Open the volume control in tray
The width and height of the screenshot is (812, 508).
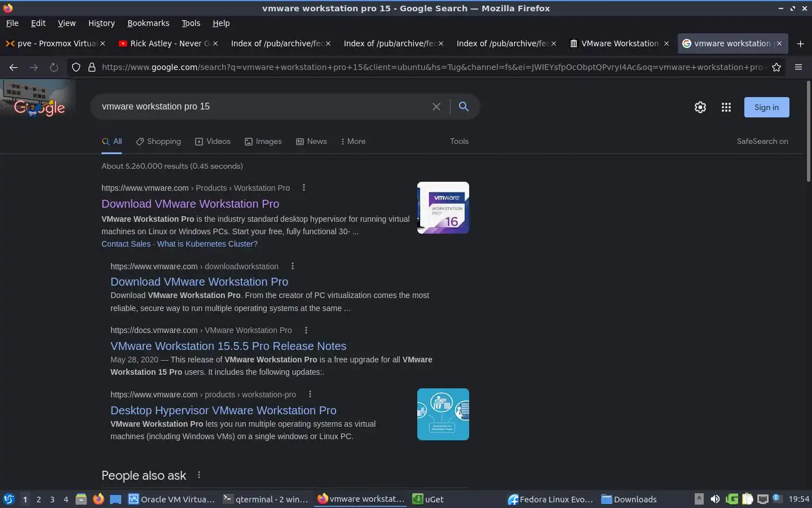pos(715,499)
